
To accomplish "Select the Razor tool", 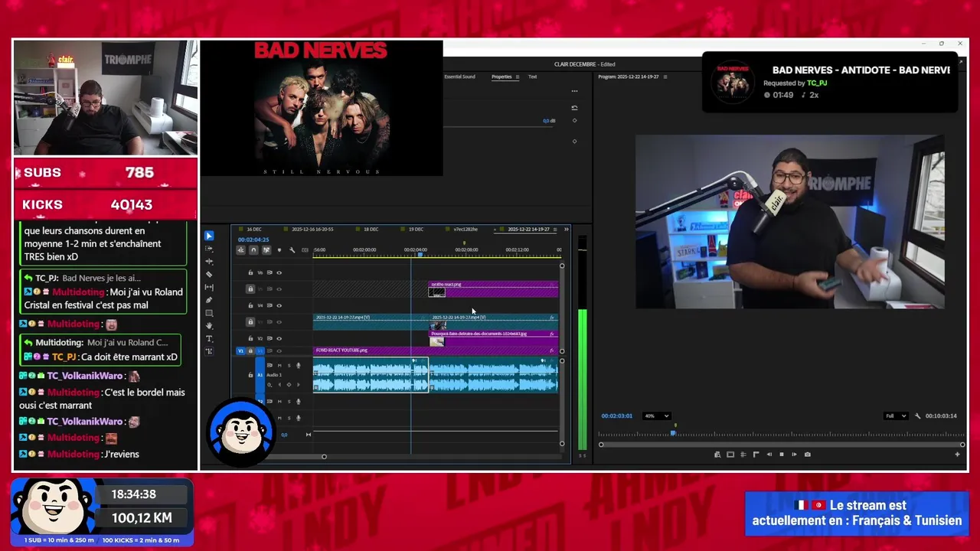I will (209, 275).
